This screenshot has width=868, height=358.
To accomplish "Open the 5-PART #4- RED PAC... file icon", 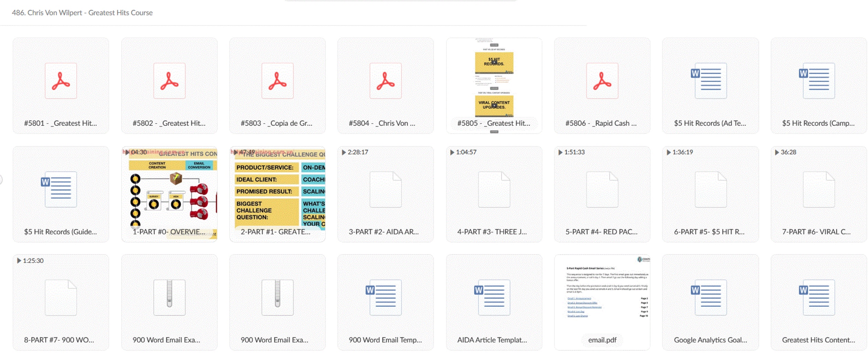I will (602, 189).
